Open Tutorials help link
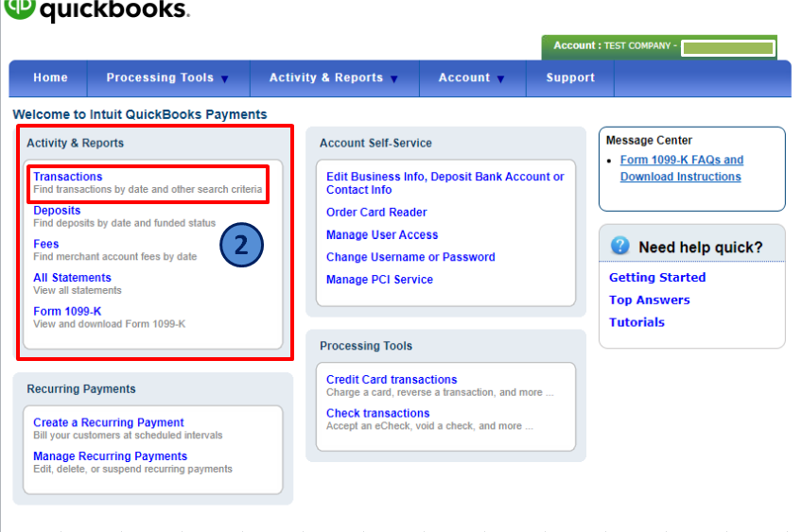The height and width of the screenshot is (532, 802). (636, 322)
